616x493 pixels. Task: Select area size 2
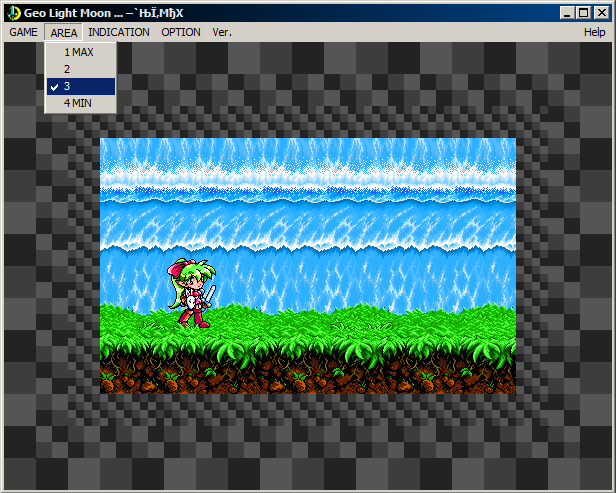[81, 69]
